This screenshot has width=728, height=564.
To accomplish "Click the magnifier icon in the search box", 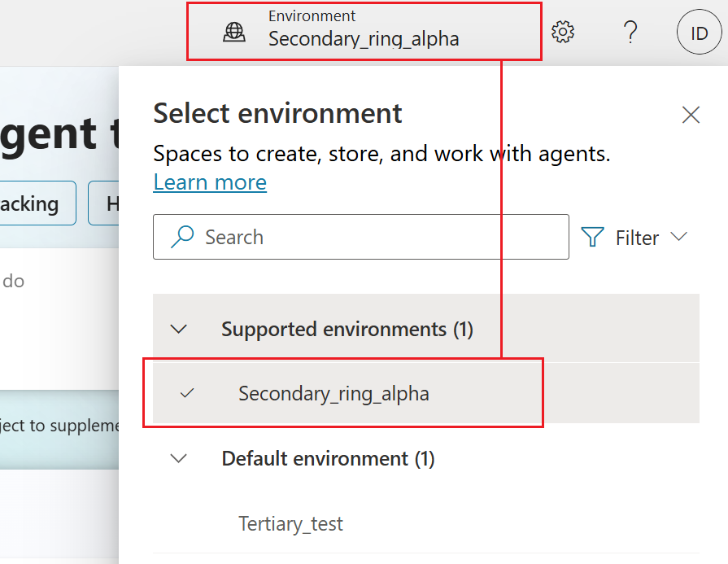I will (182, 237).
